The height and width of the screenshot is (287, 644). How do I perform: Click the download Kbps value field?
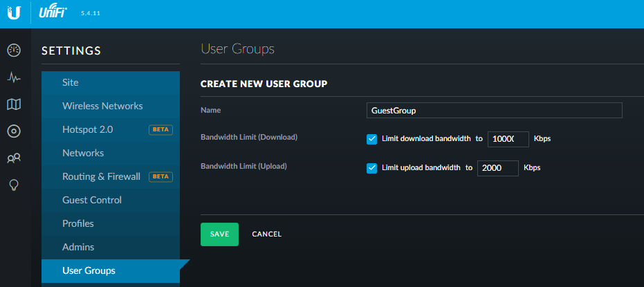tap(508, 139)
